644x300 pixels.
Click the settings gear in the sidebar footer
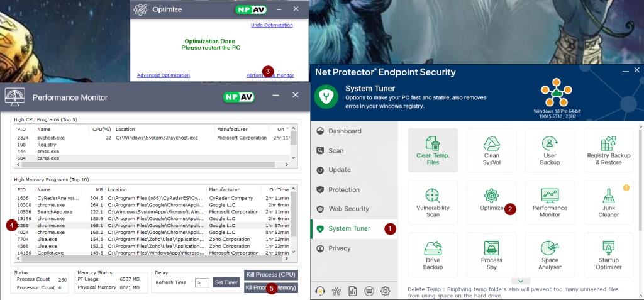pyautogui.click(x=386, y=291)
